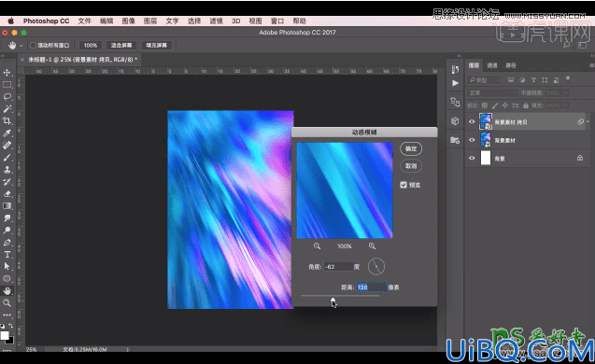
Task: Select the Type tool in toolbar
Action: pyautogui.click(x=7, y=255)
